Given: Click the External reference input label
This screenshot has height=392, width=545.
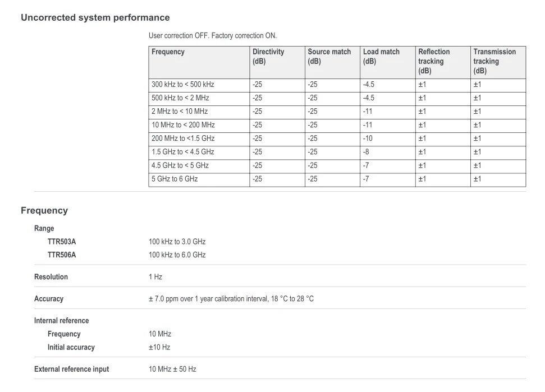Looking at the screenshot, I should click(x=72, y=369).
